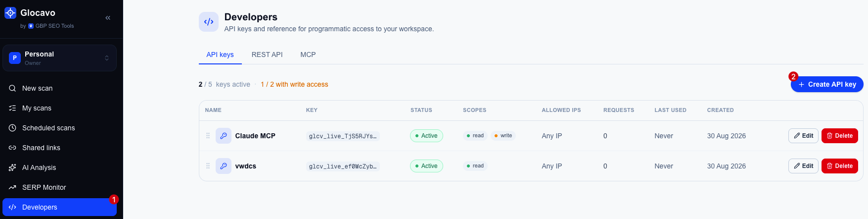Click the Scheduled scans clock icon
The height and width of the screenshot is (219, 868).
tap(12, 128)
